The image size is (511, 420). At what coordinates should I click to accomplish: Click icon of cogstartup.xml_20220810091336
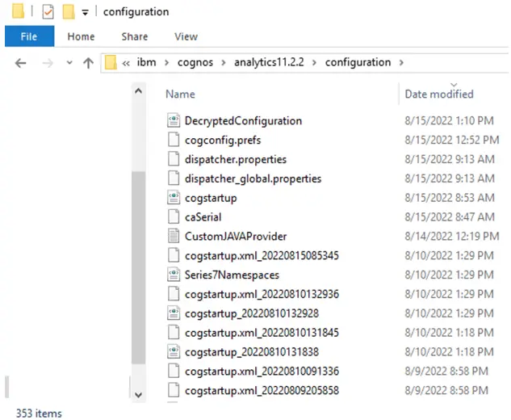pyautogui.click(x=174, y=371)
